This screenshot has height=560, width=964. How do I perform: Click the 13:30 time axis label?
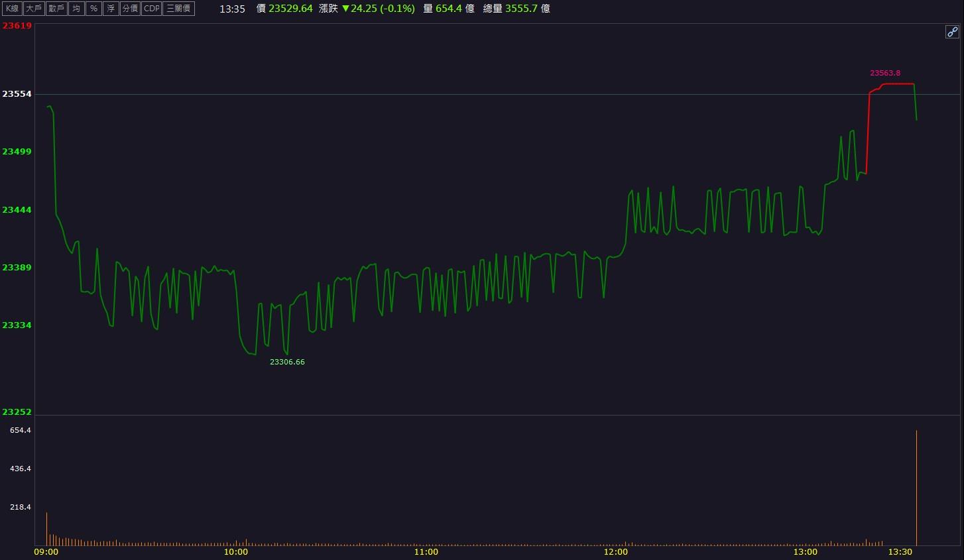point(900,552)
